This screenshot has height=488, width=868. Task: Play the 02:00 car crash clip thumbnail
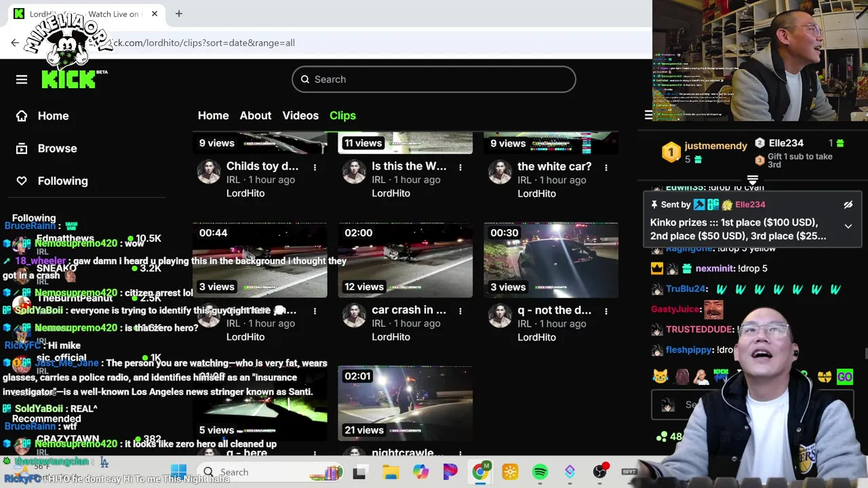tap(406, 260)
